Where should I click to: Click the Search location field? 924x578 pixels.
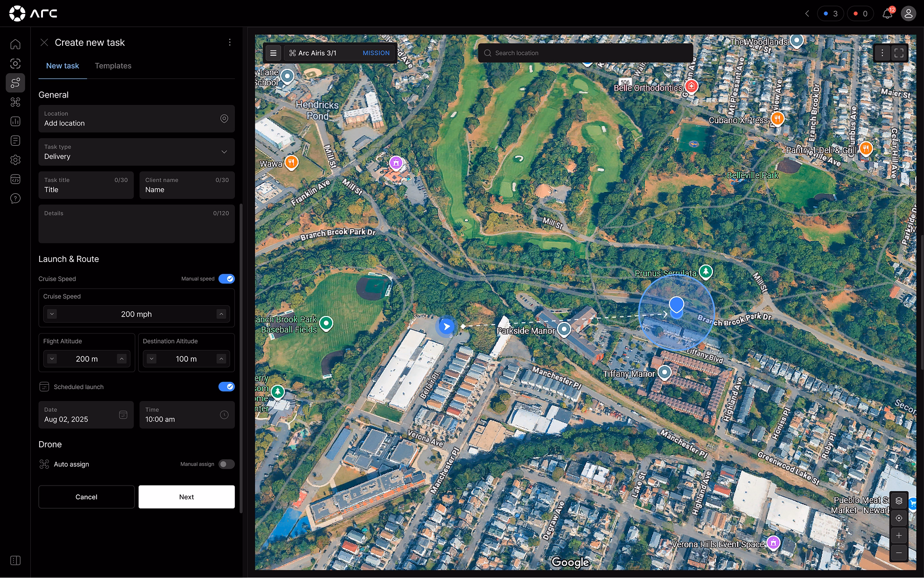[586, 53]
